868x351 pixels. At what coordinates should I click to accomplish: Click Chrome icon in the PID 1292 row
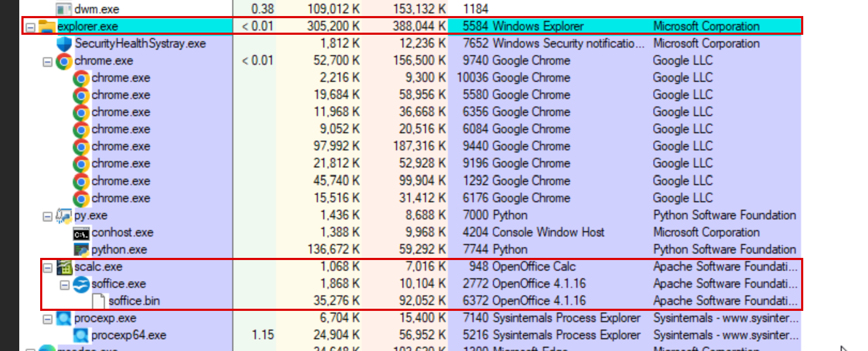[x=81, y=181]
